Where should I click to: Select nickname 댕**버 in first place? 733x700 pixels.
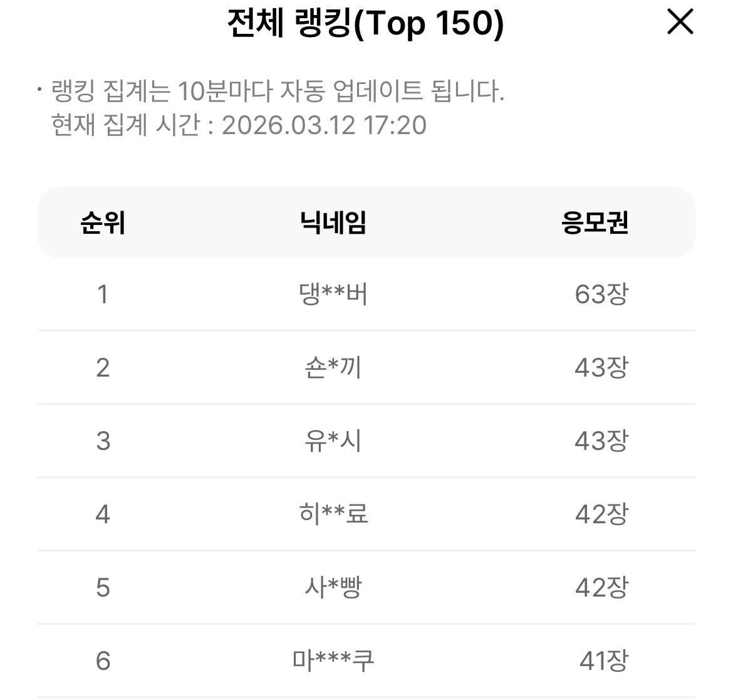tap(333, 294)
